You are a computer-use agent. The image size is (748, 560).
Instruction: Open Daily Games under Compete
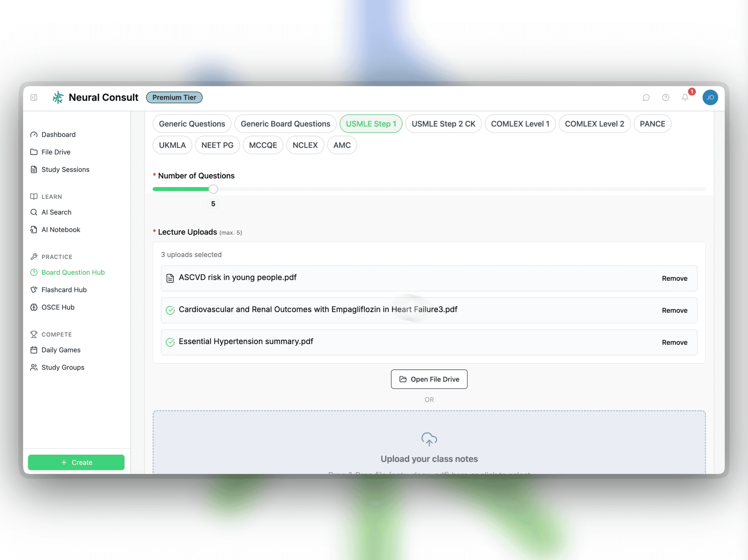[61, 350]
